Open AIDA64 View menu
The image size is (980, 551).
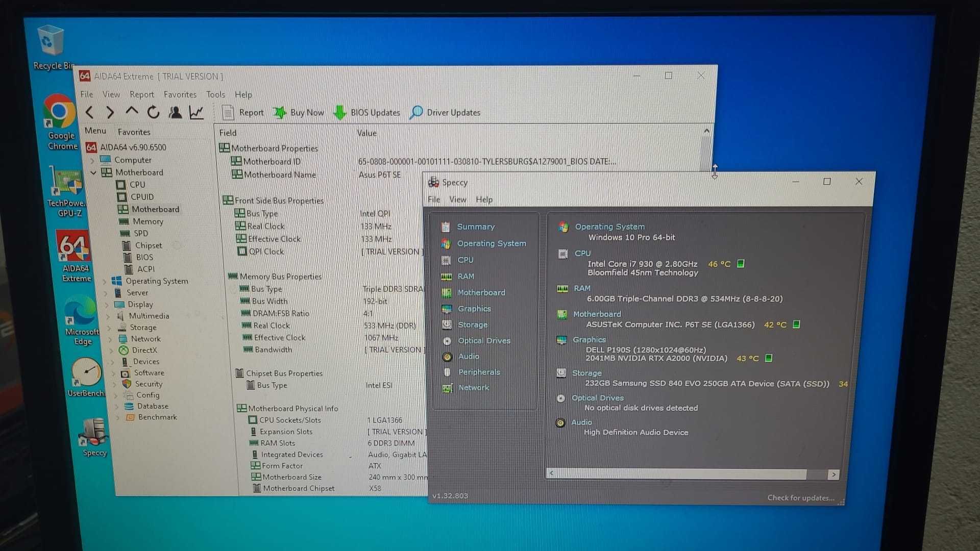pos(111,94)
